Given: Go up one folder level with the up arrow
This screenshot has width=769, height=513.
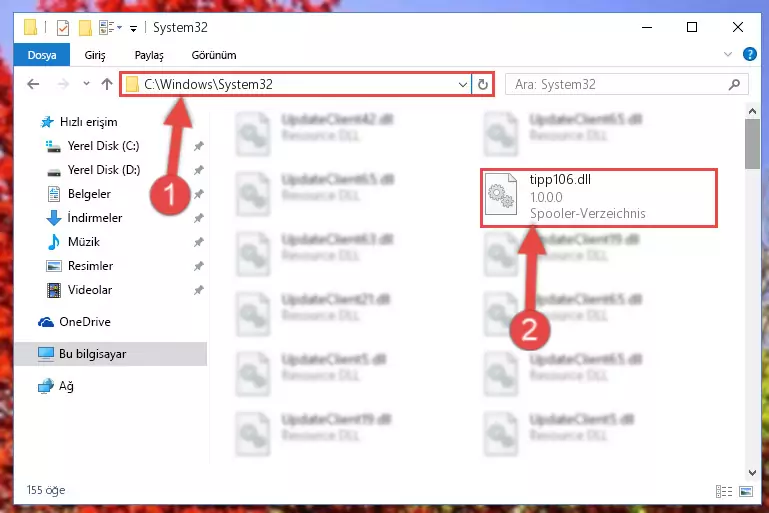Looking at the screenshot, I should [107, 84].
